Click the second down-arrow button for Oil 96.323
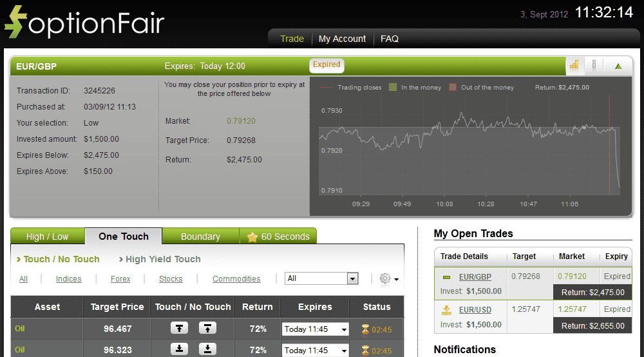Image resolution: width=644 pixels, height=357 pixels. tap(207, 349)
